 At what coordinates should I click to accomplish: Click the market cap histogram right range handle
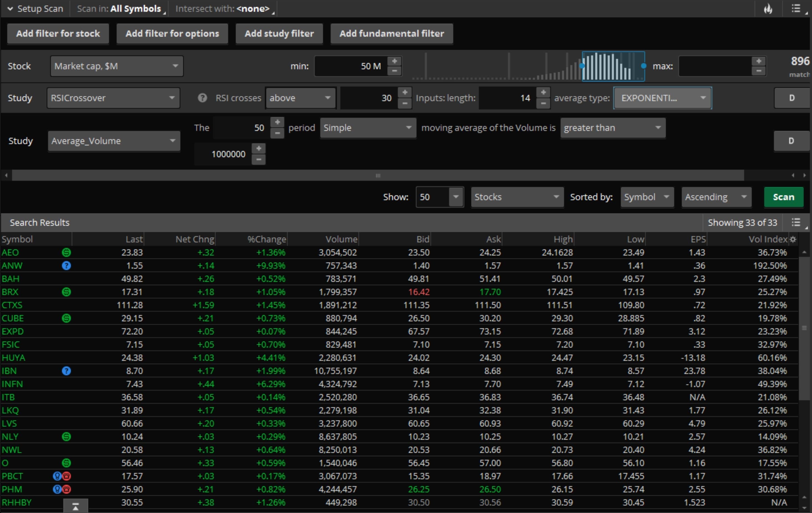(643, 66)
